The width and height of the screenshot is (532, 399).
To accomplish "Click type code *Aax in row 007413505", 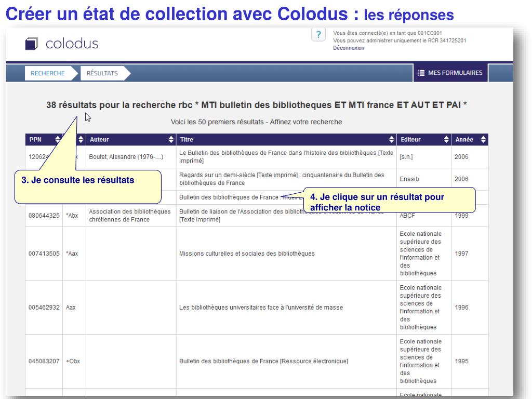I will point(72,254).
